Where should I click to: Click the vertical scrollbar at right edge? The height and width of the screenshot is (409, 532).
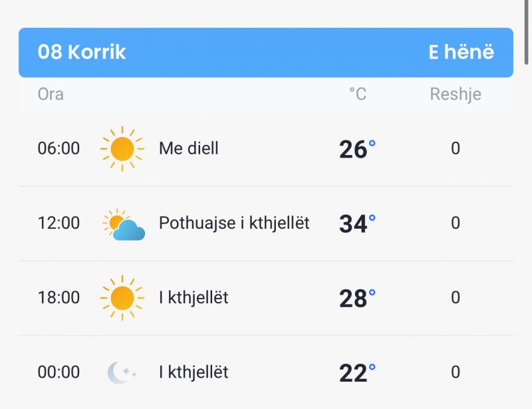pyautogui.click(x=526, y=32)
